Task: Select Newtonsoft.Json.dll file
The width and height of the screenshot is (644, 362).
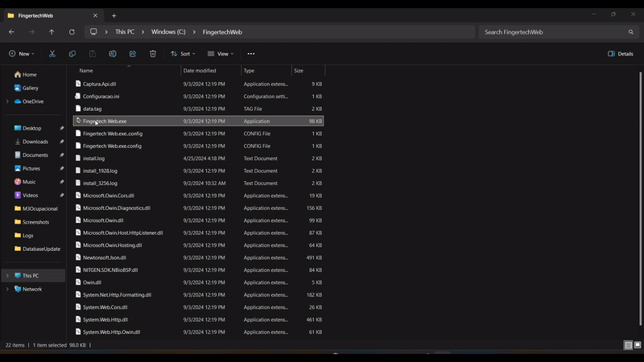Action: [198, 257]
